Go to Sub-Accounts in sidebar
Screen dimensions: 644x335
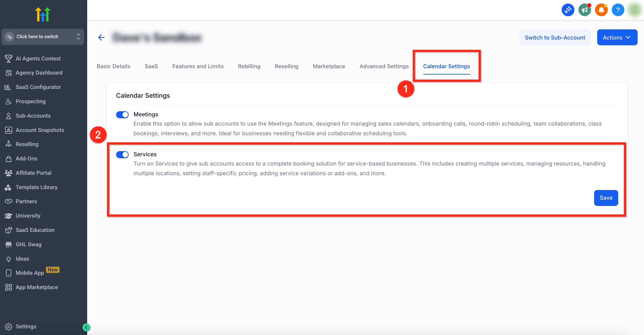point(33,116)
